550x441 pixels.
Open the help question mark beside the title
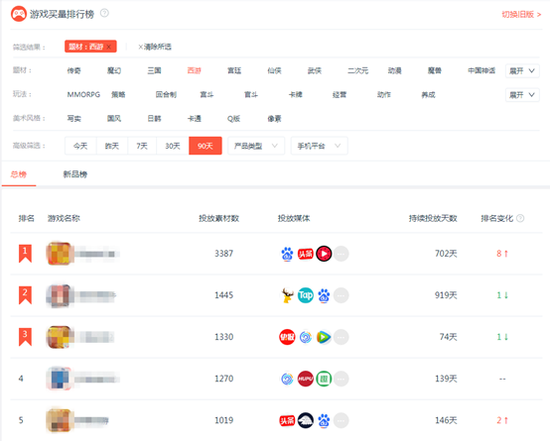pos(105,13)
